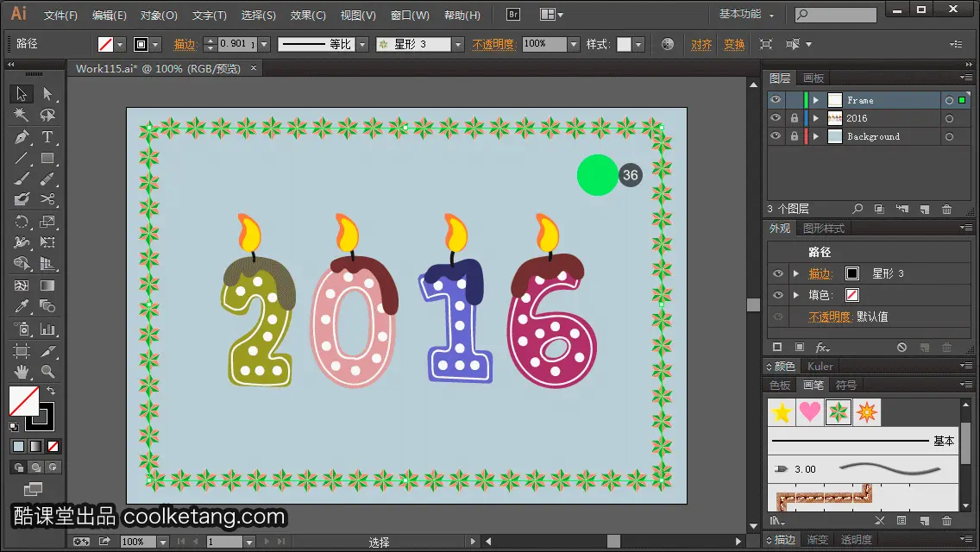Select the Scissors tool

[47, 199]
